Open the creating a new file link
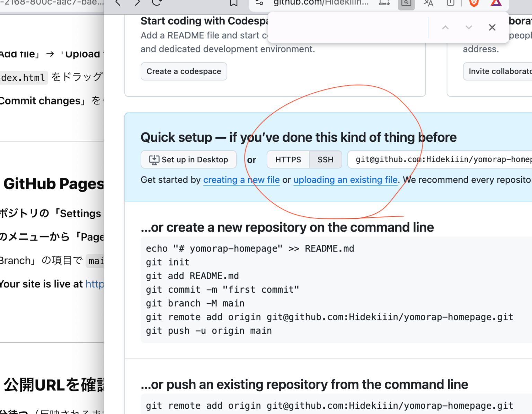This screenshot has height=414, width=532. (241, 180)
